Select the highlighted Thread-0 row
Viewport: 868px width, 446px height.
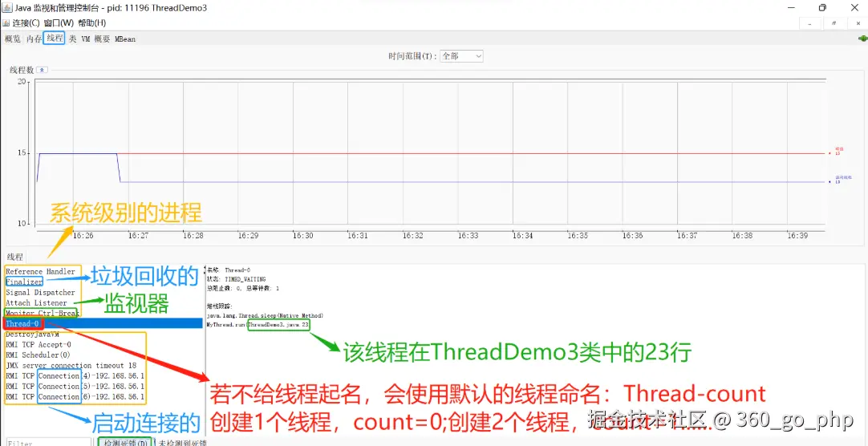(x=103, y=323)
